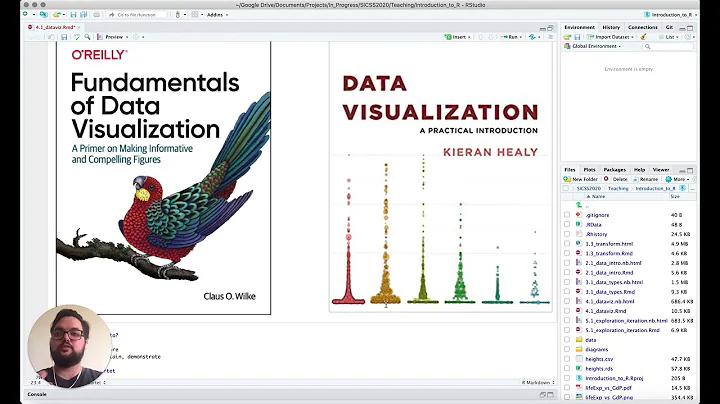Viewport: 720px width, 404px height.
Task: Check the heights.csv file checkbox
Action: (x=567, y=359)
